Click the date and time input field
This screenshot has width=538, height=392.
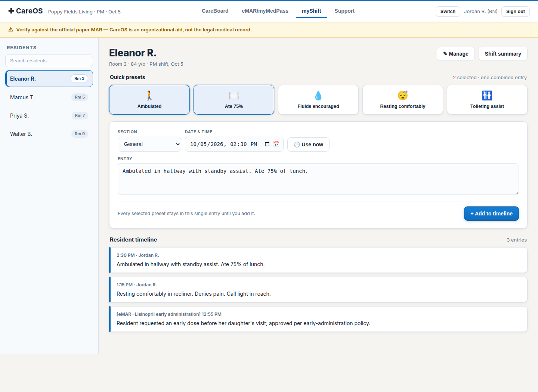click(234, 144)
